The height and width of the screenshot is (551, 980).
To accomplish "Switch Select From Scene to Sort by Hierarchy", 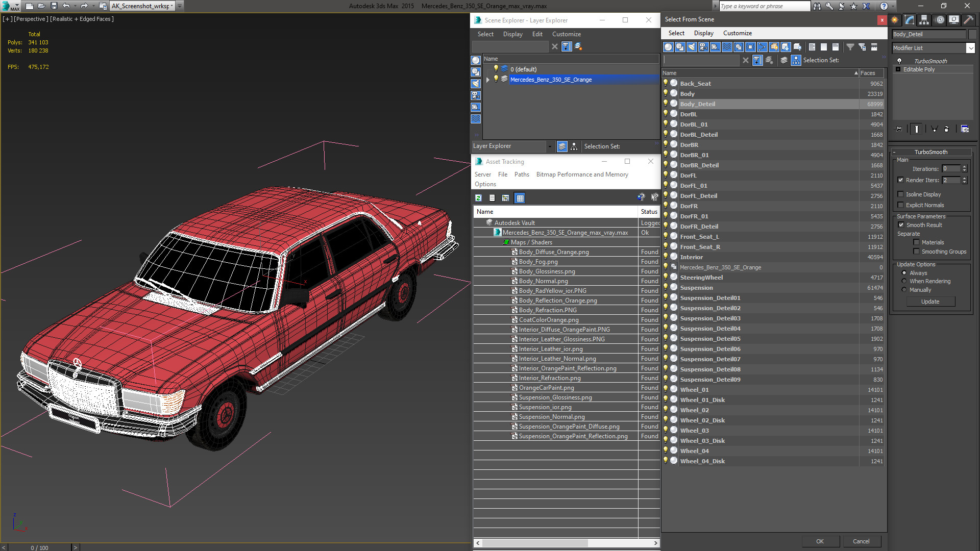I will [796, 60].
